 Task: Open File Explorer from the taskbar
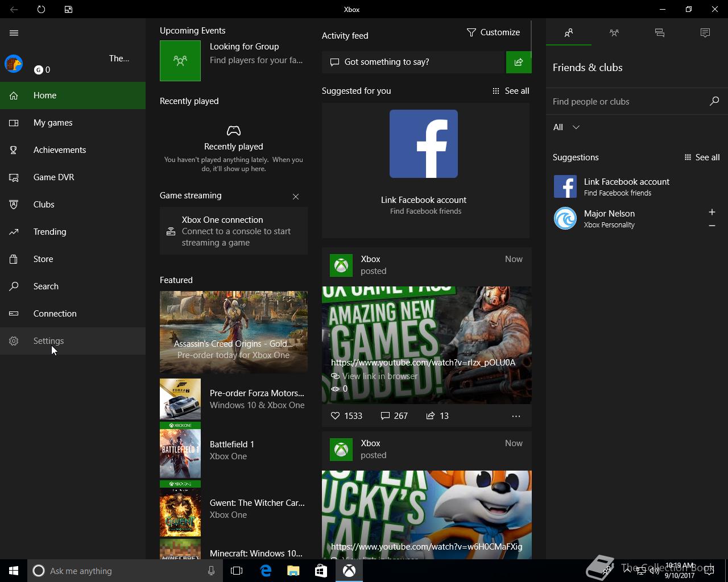(x=293, y=571)
